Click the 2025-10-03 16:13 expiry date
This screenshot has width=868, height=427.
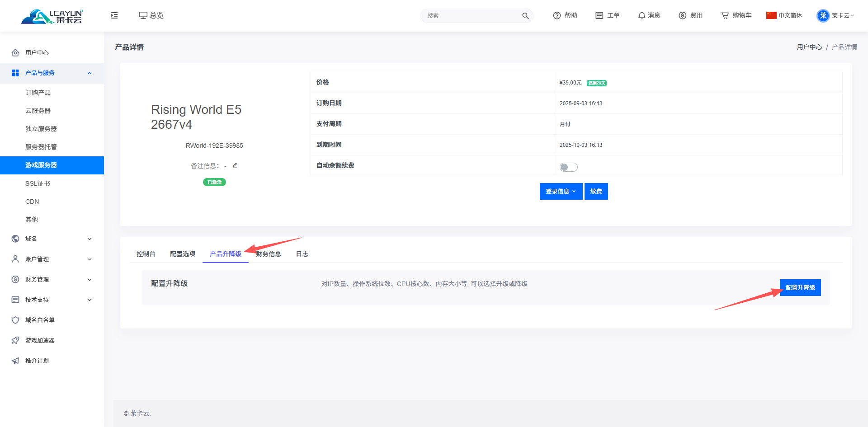(581, 145)
